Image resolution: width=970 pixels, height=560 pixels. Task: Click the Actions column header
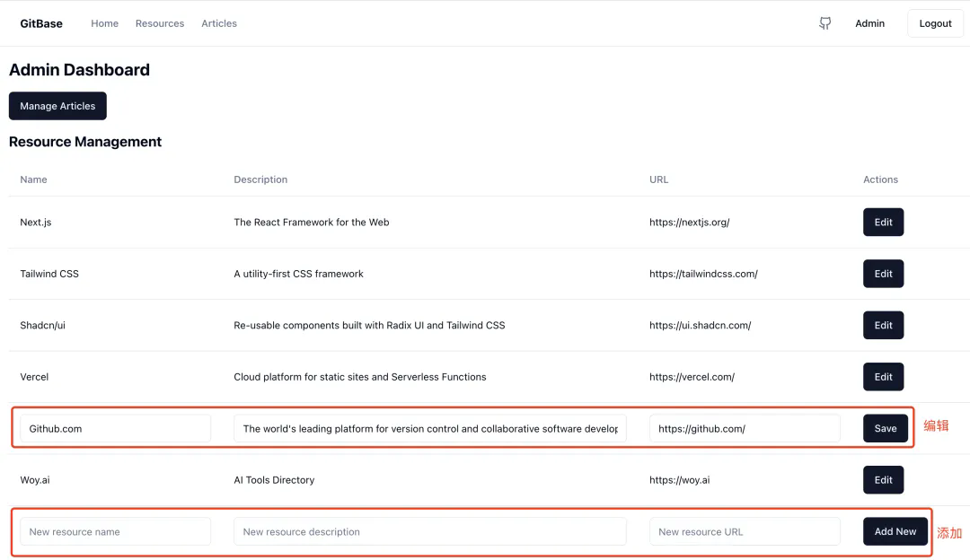click(880, 179)
